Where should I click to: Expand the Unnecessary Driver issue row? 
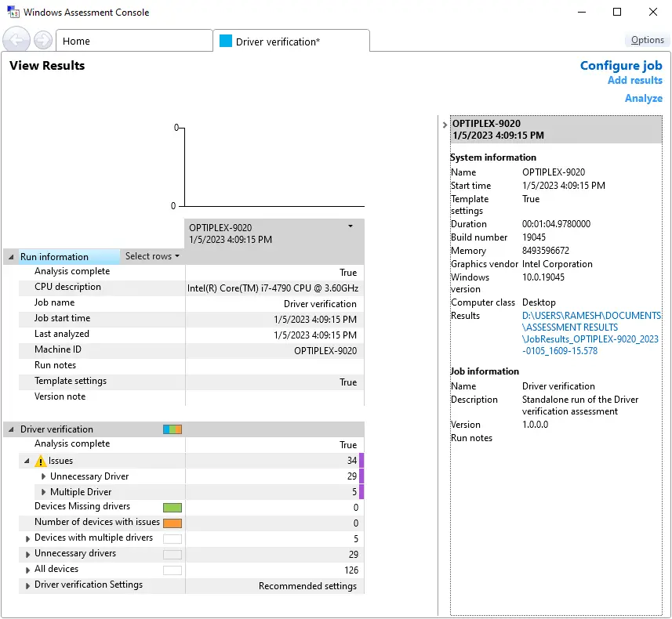pos(43,476)
